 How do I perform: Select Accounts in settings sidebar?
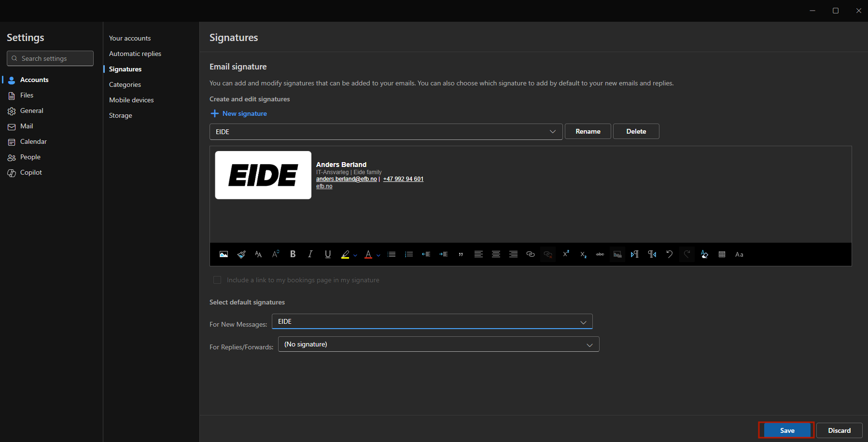[34, 80]
